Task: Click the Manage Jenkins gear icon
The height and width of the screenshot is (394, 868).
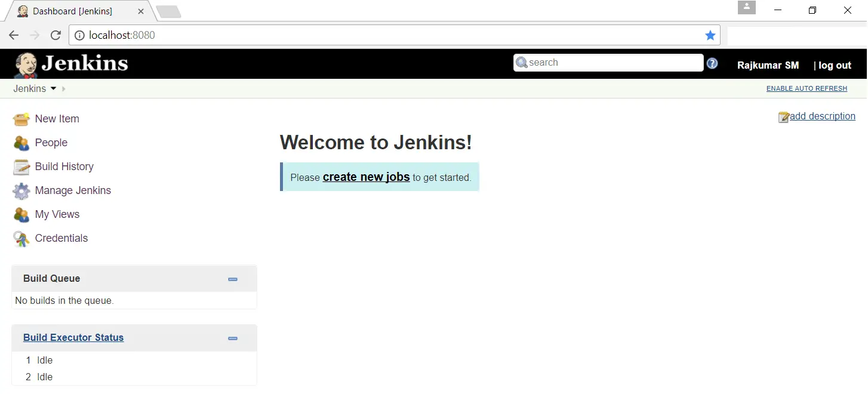Action: 21,190
